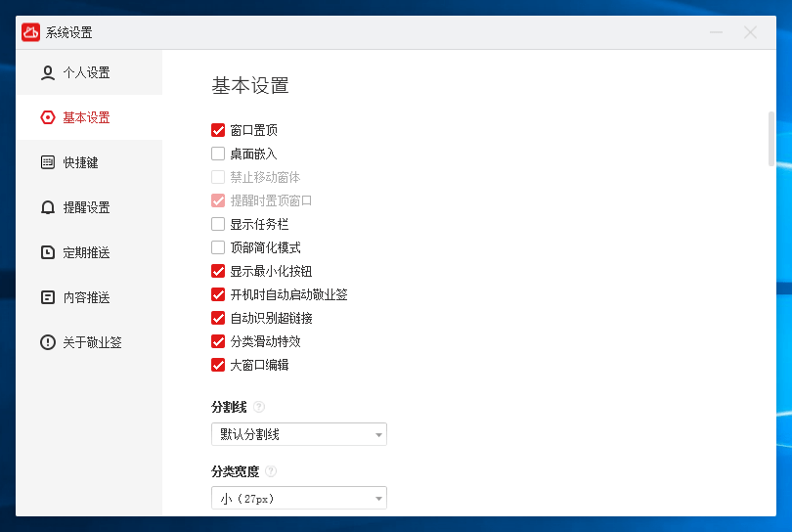Minimize the 系统设置 window
Image resolution: width=792 pixels, height=532 pixels.
[716, 32]
